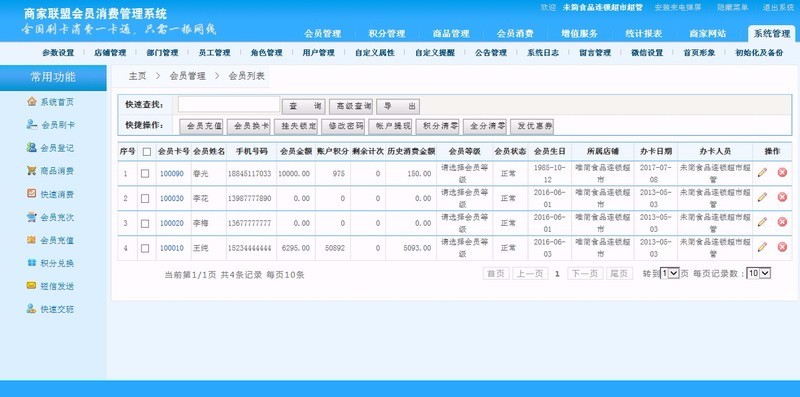Open the 店铺管理 submenu item
Screen dimensions: 800x397
[x=110, y=53]
